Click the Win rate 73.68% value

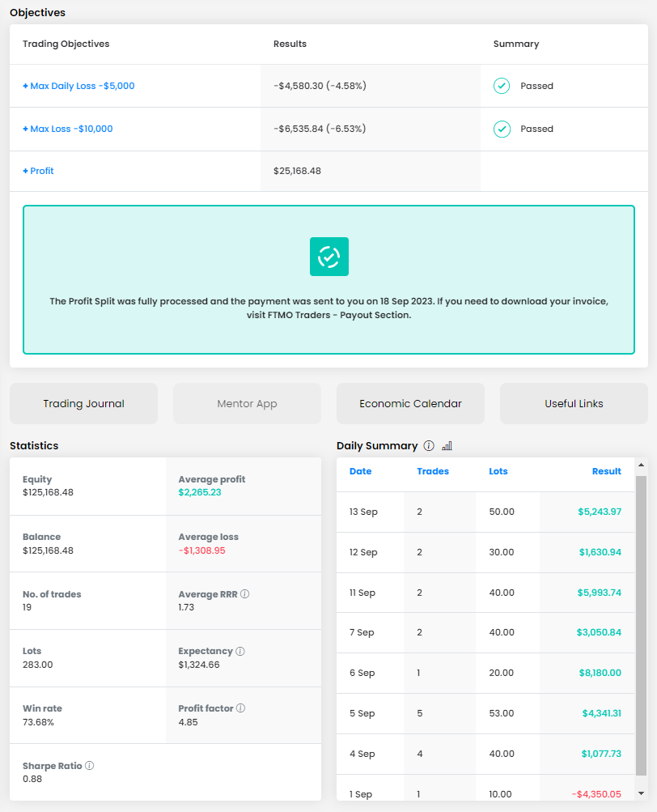[x=38, y=722]
